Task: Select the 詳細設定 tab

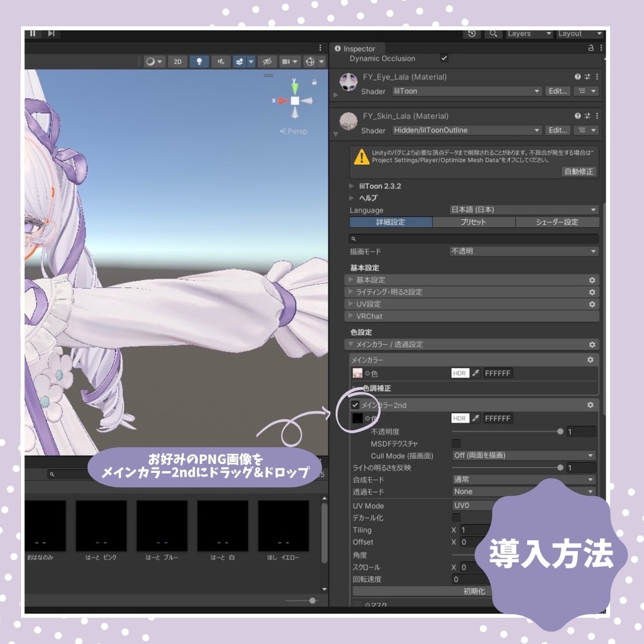Action: [x=391, y=222]
